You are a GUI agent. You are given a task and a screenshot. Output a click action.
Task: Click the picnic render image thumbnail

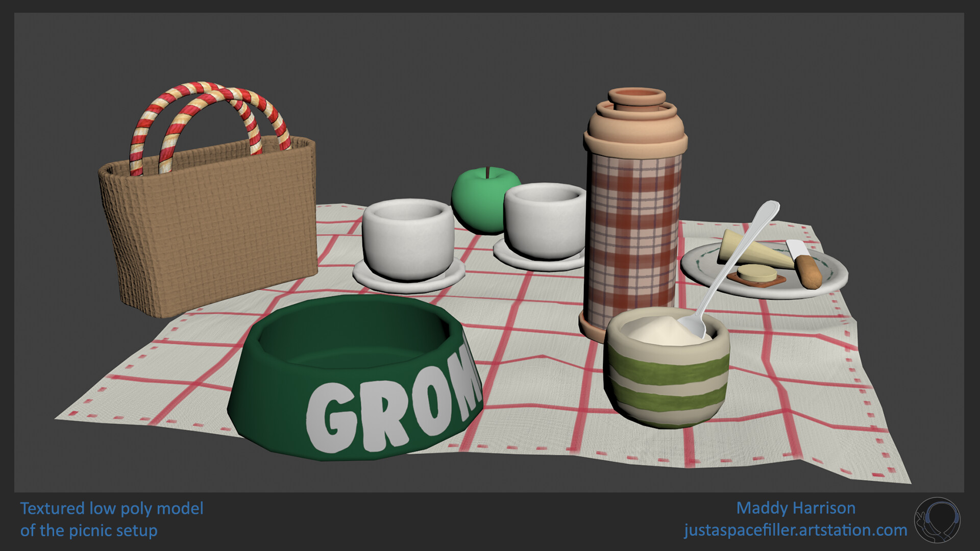[489, 253]
